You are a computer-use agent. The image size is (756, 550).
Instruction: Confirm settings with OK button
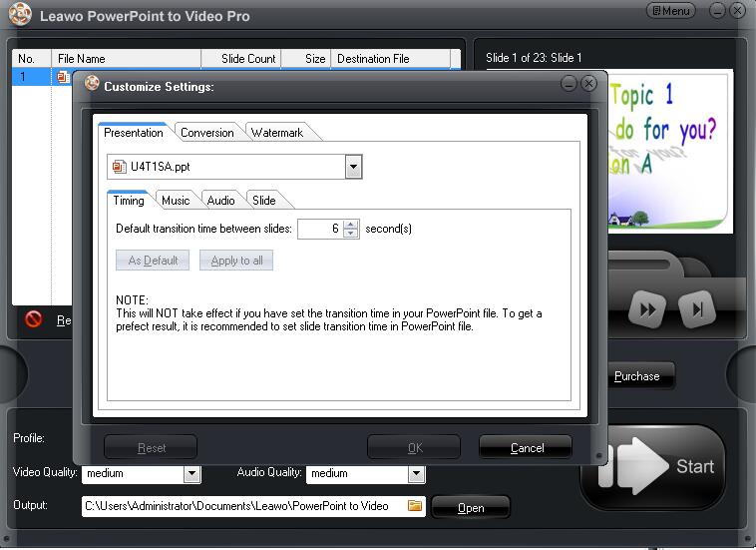point(415,448)
